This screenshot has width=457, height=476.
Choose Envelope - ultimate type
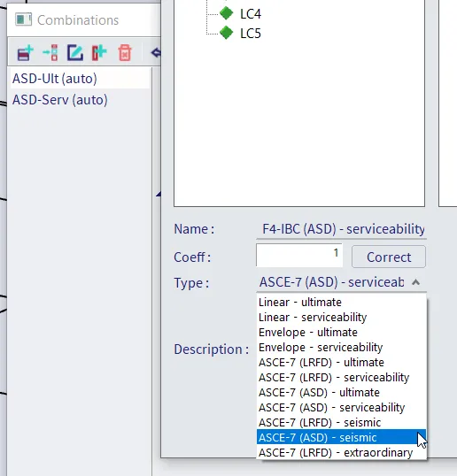coord(342,333)
